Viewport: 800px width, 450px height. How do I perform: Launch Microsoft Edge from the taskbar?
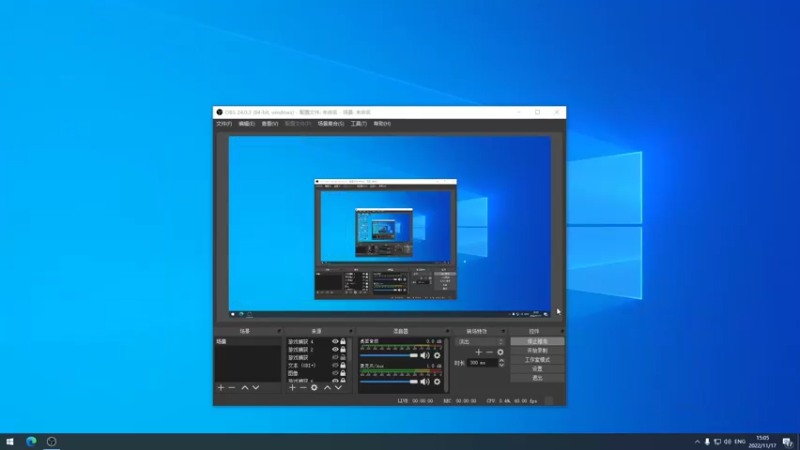tap(31, 441)
